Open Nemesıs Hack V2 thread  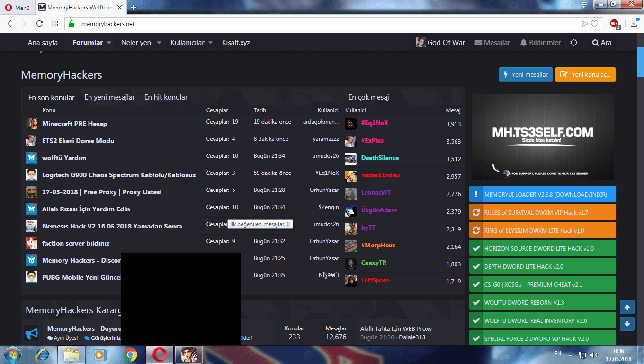click(112, 226)
